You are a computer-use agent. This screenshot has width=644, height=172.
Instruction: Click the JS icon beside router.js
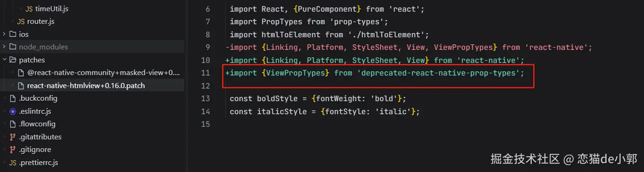pos(21,21)
